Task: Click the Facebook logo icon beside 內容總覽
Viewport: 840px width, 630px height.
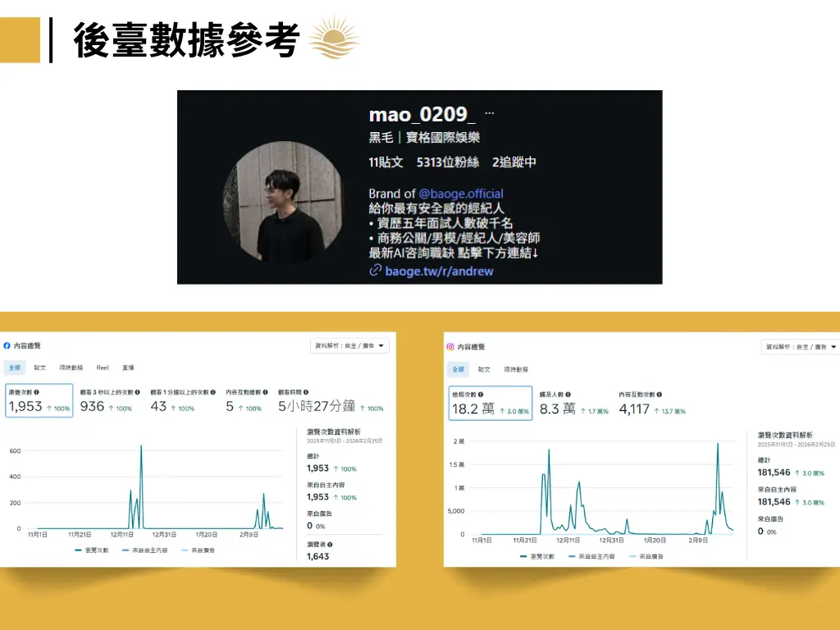Action: click(x=7, y=346)
